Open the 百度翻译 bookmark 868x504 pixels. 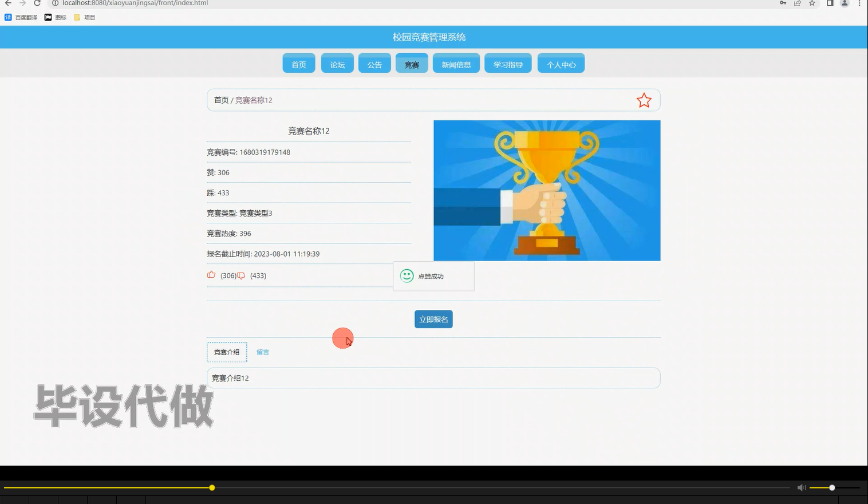coord(23,17)
